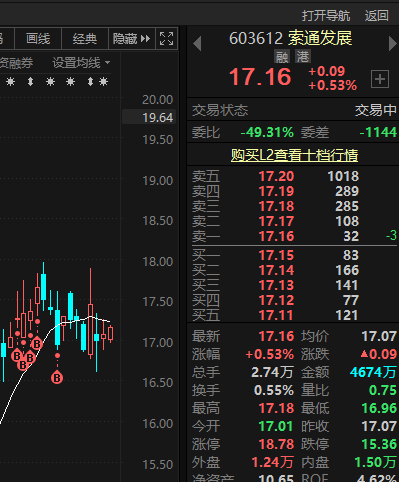Open 购买L2查看十档行情 link
399x482 pixels.
click(x=294, y=155)
